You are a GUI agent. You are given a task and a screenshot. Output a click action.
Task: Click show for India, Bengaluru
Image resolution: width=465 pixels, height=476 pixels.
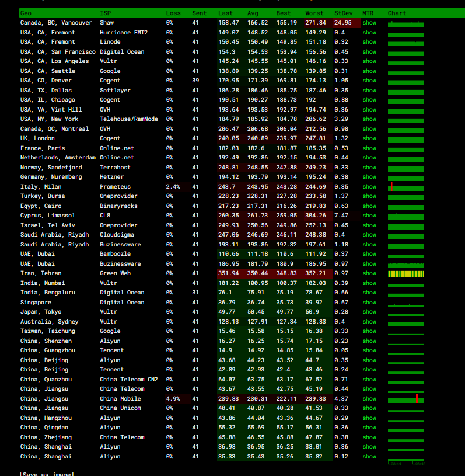[x=369, y=293]
